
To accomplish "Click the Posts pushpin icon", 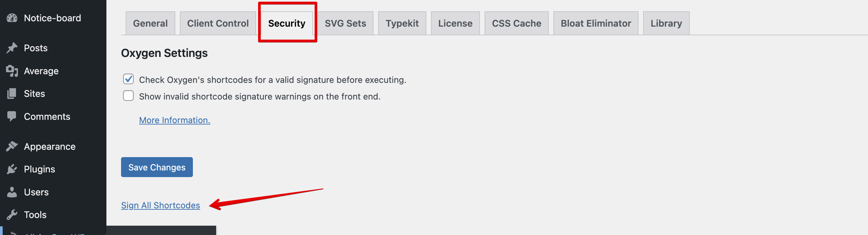I will pyautogui.click(x=12, y=48).
